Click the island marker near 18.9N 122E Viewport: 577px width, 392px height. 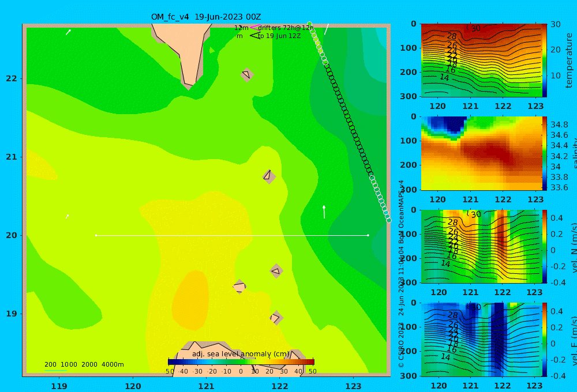point(276,318)
